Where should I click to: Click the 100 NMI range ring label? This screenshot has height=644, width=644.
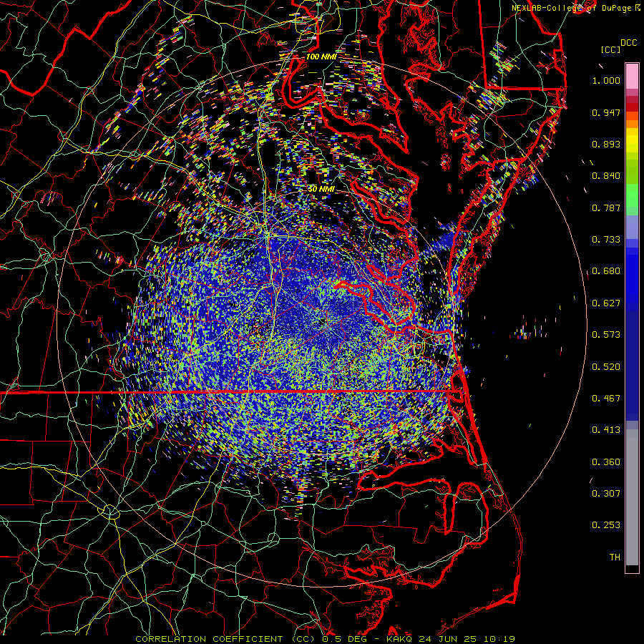coord(321,57)
